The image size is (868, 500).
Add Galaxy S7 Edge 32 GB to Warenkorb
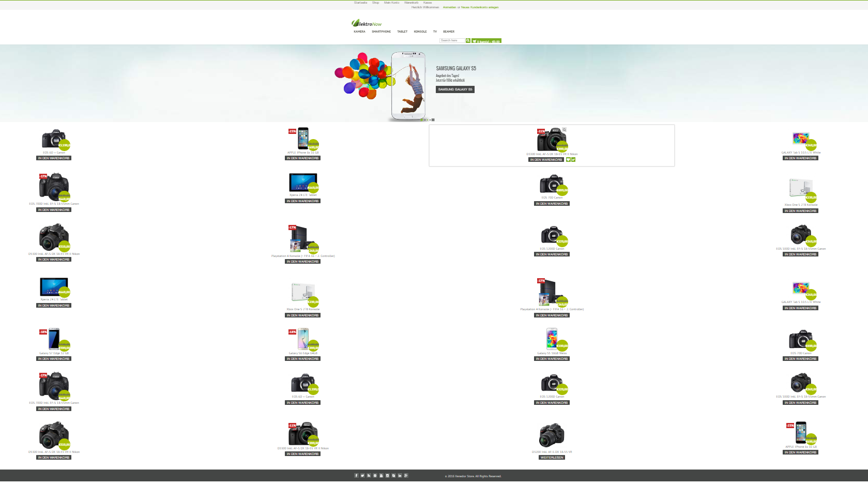tap(54, 359)
